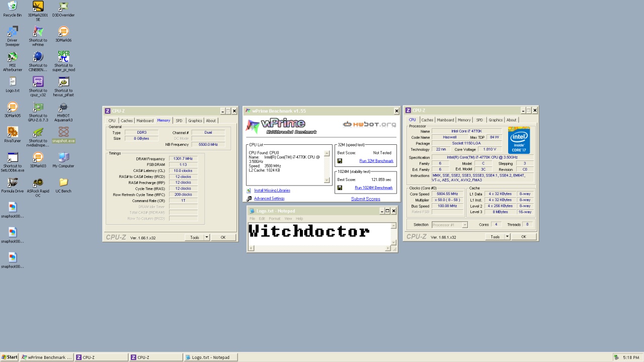Expand the Tools dropdown arrow in the Processor CPU-Z window
The height and width of the screenshot is (362, 644).
tap(507, 237)
